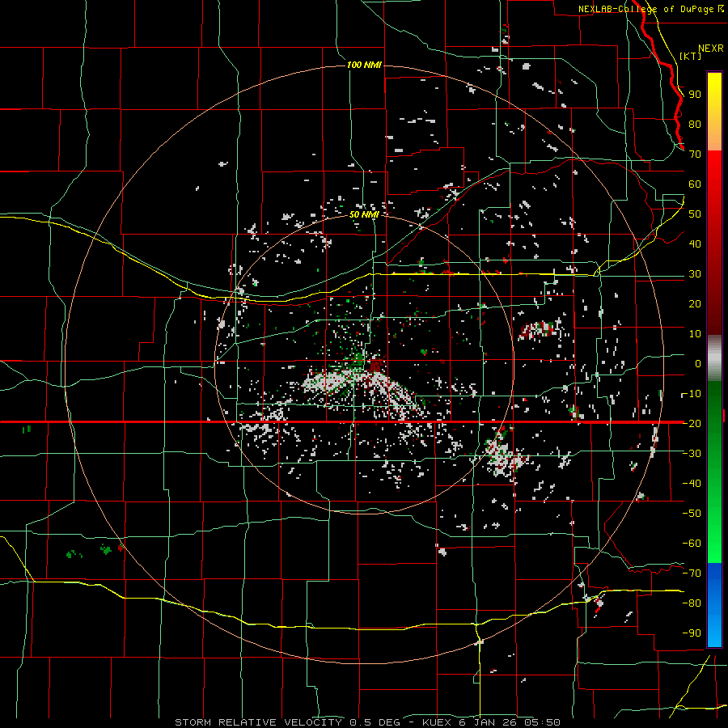Click the 30 value on the scale
This screenshot has height=728, width=728.
(x=695, y=274)
